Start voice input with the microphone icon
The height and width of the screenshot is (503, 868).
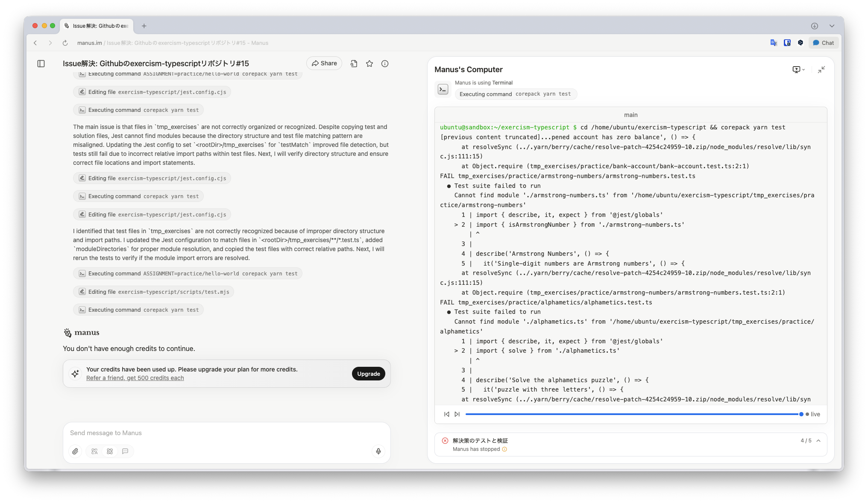378,451
